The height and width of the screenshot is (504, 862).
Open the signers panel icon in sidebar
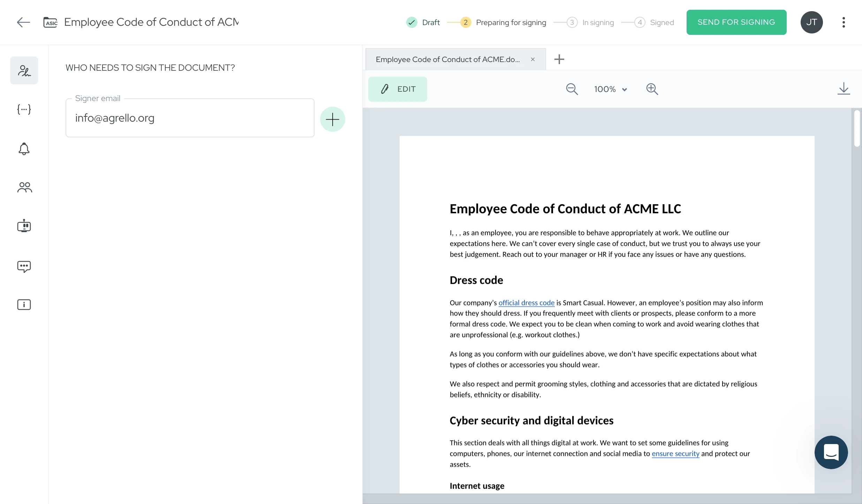tap(24, 71)
